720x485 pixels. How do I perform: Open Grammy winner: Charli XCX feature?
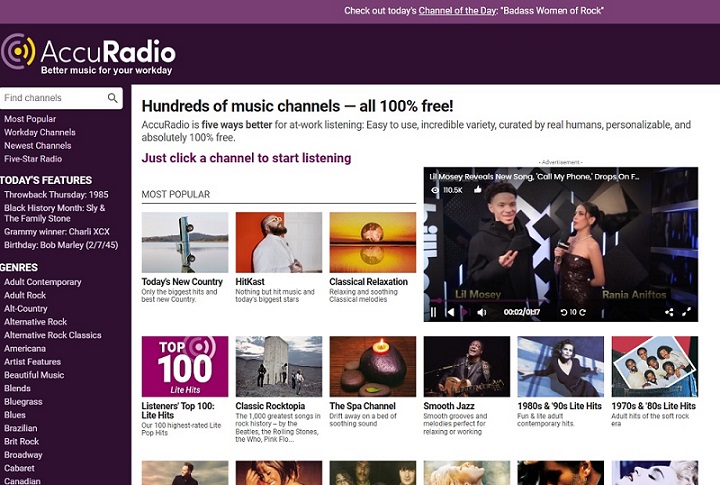click(57, 232)
